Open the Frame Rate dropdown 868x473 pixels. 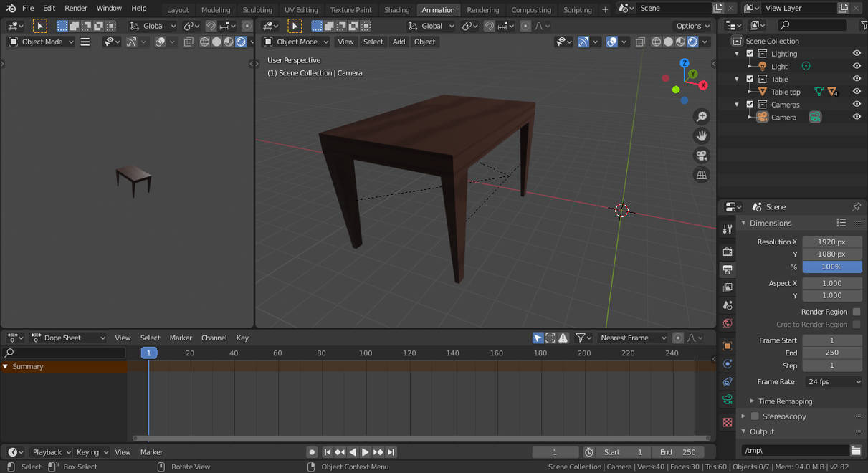tap(833, 381)
